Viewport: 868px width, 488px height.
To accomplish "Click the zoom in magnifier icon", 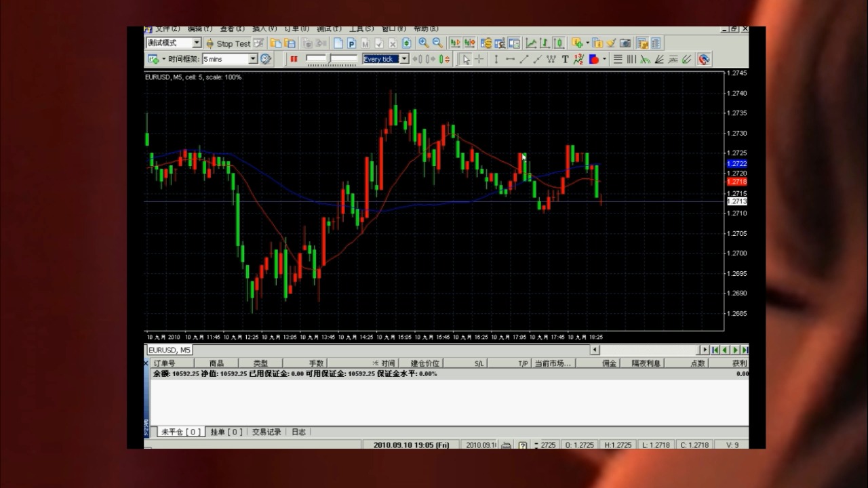I will click(423, 43).
